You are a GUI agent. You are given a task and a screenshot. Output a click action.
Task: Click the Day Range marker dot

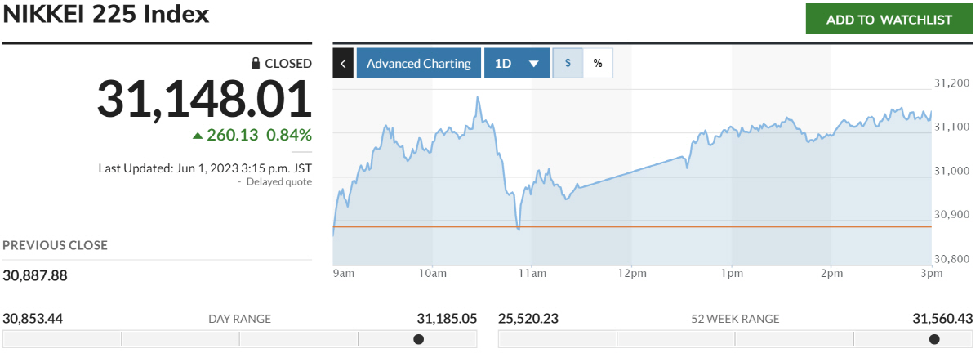coord(419,339)
